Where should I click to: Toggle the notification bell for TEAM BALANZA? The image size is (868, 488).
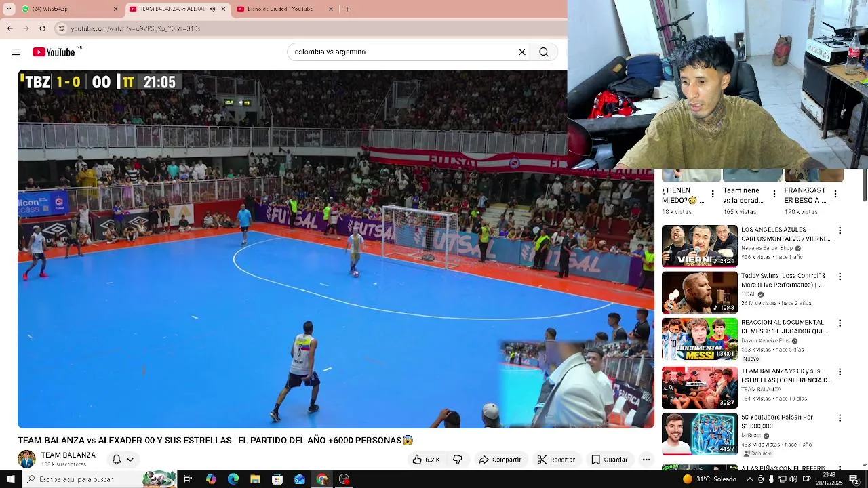pos(117,460)
